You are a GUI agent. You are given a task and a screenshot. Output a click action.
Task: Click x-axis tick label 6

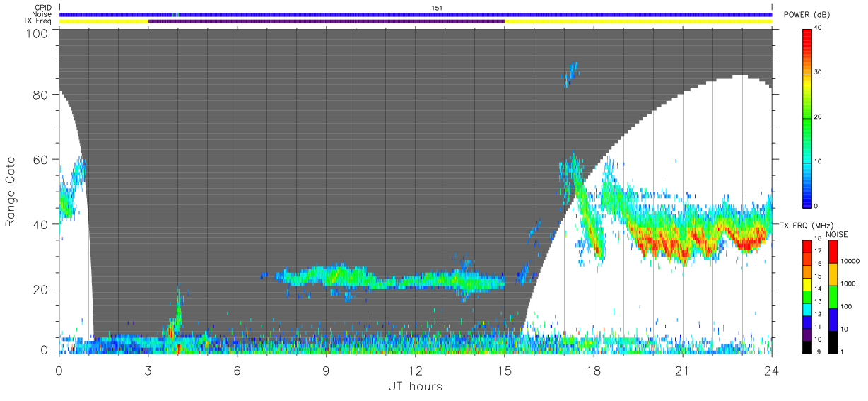click(237, 370)
